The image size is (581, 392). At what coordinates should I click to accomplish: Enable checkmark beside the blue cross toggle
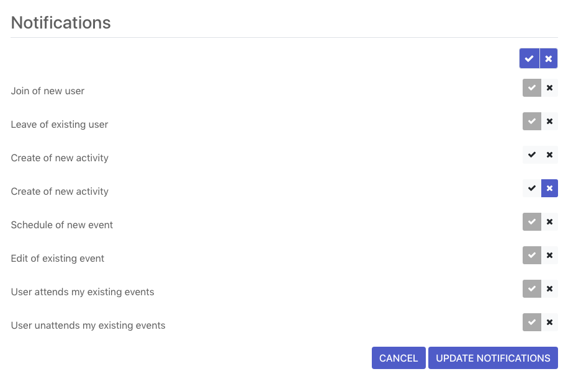click(x=532, y=189)
